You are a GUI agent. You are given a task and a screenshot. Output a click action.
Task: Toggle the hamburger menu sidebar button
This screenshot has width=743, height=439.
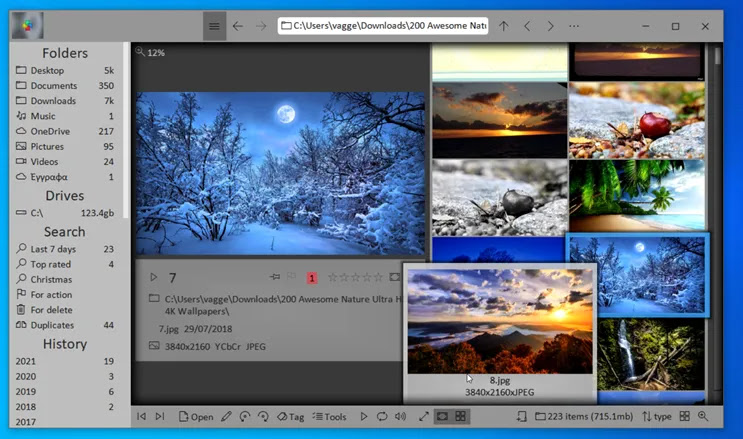[214, 26]
